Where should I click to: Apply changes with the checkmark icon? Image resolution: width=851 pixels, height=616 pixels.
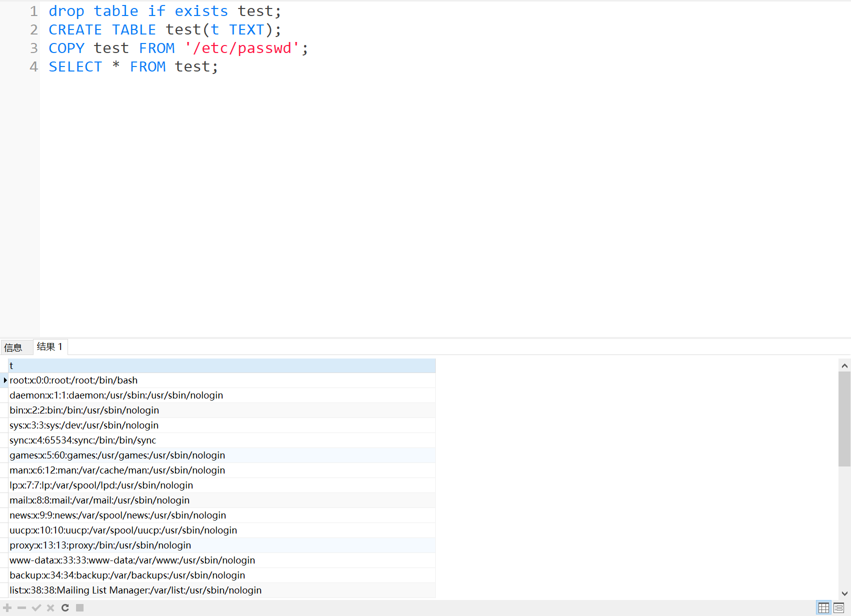tap(36, 608)
